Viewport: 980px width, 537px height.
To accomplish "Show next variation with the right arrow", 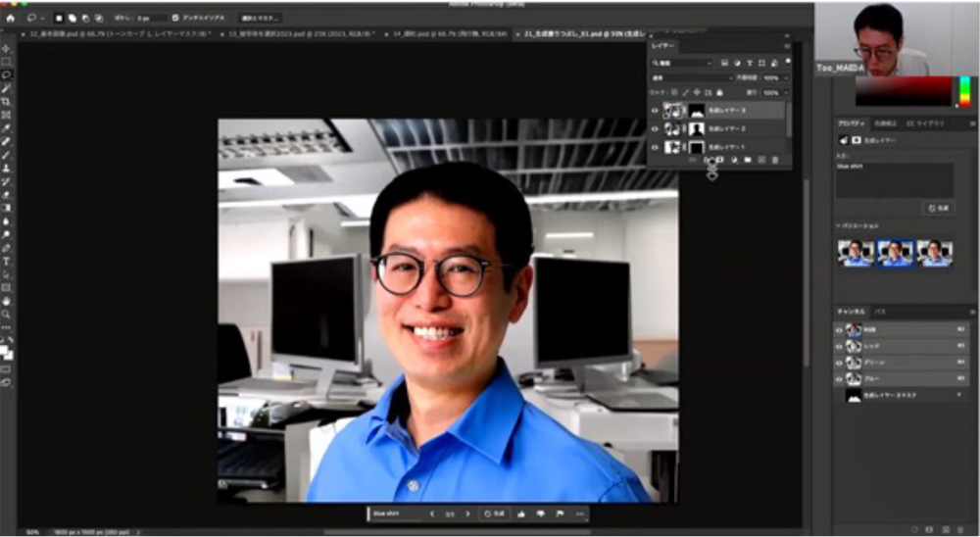I will [467, 513].
